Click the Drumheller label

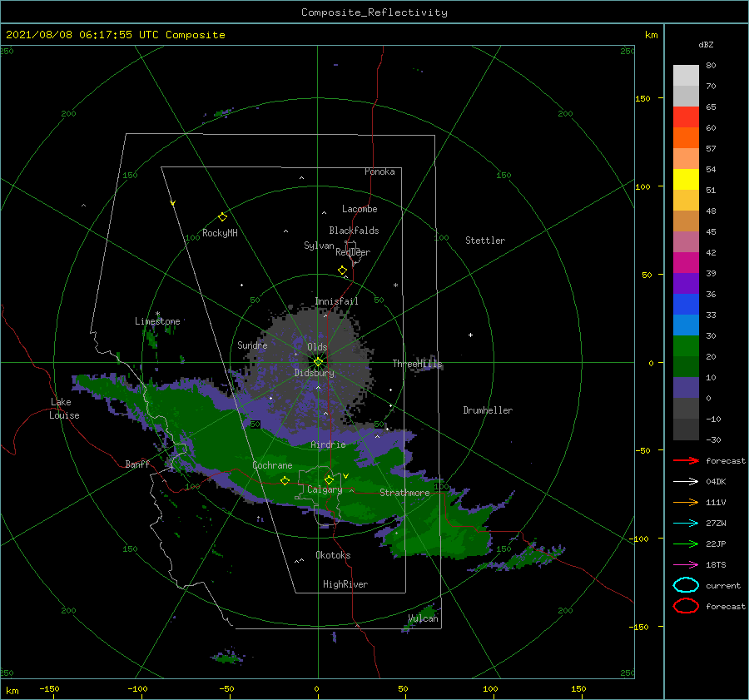click(x=488, y=410)
